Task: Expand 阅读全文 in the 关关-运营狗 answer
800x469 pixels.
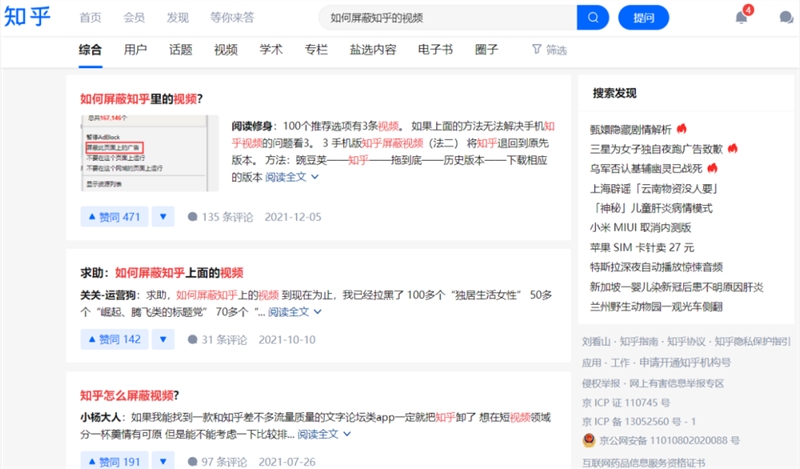Action: tap(295, 312)
